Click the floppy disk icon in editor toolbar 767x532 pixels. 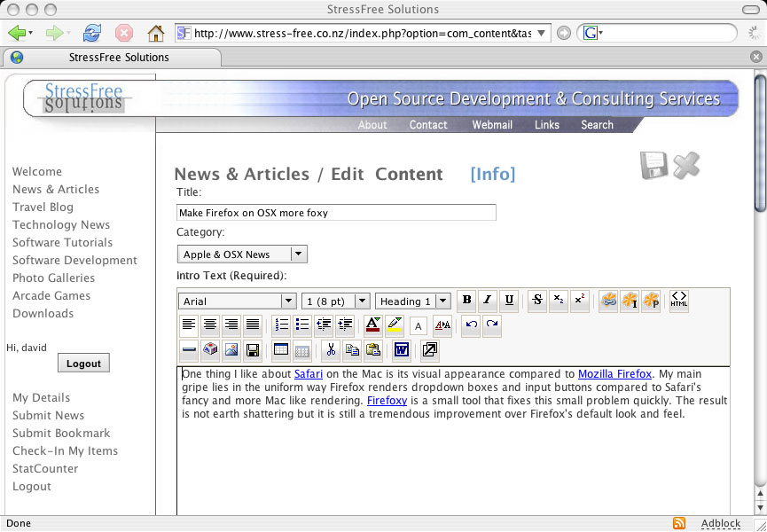point(253,350)
